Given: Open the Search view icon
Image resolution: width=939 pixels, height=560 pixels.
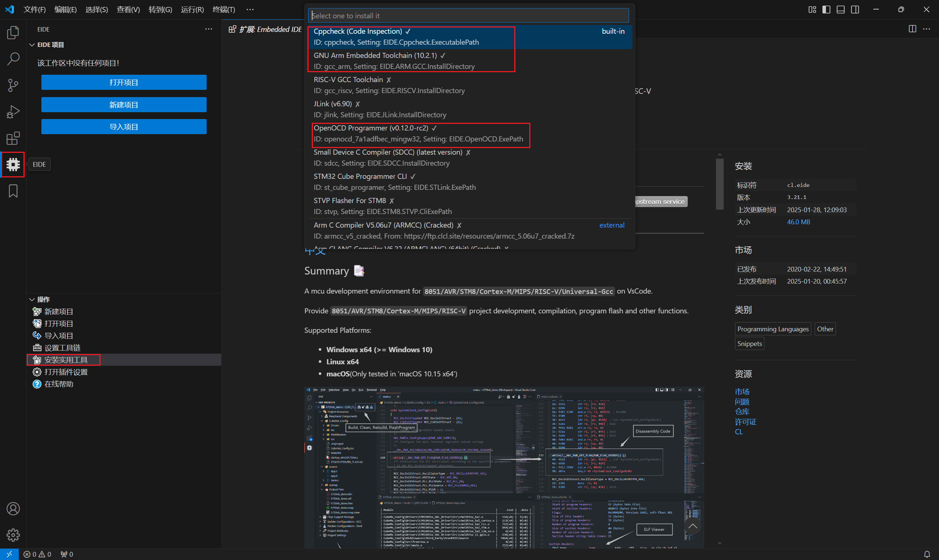Looking at the screenshot, I should coord(13,59).
